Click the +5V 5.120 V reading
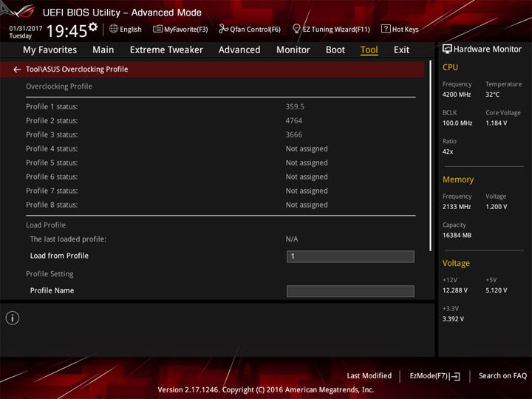532x399 pixels. point(497,290)
